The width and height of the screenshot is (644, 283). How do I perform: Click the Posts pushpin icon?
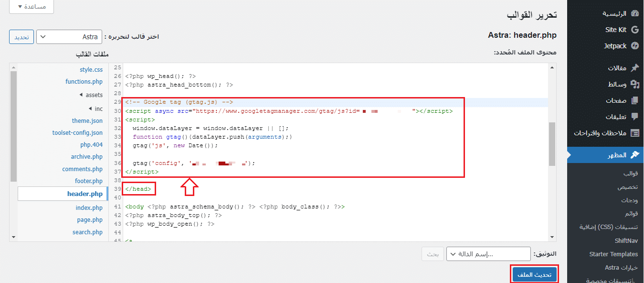(634, 68)
